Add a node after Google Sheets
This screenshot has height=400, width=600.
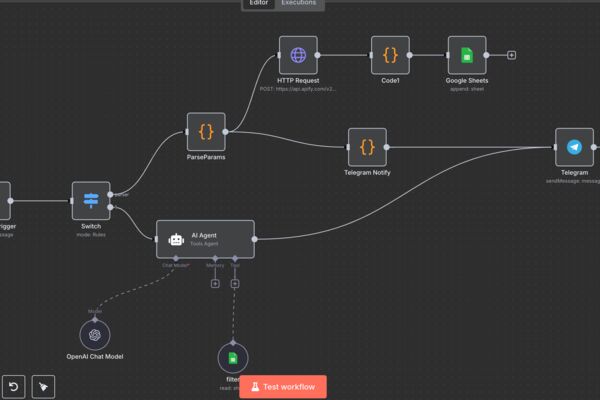pos(511,55)
